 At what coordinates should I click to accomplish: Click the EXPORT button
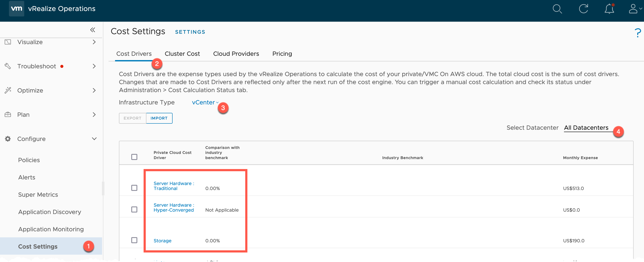pos(133,118)
